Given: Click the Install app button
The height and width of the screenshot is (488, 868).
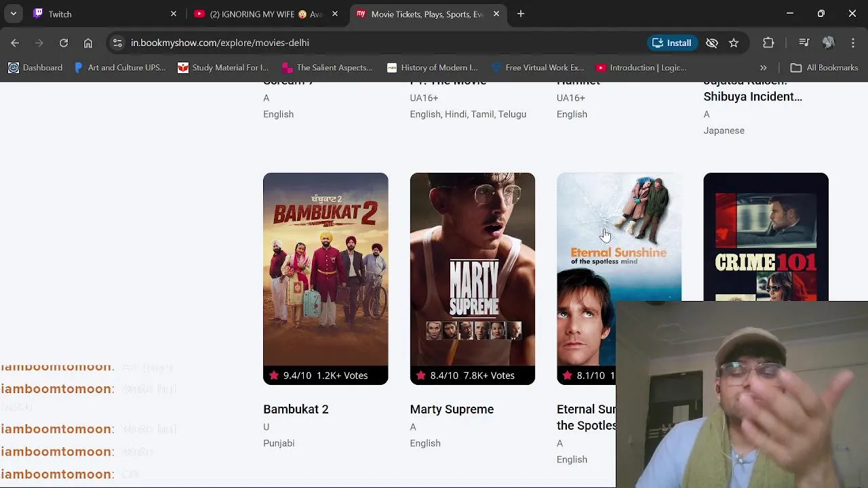Looking at the screenshot, I should point(672,43).
